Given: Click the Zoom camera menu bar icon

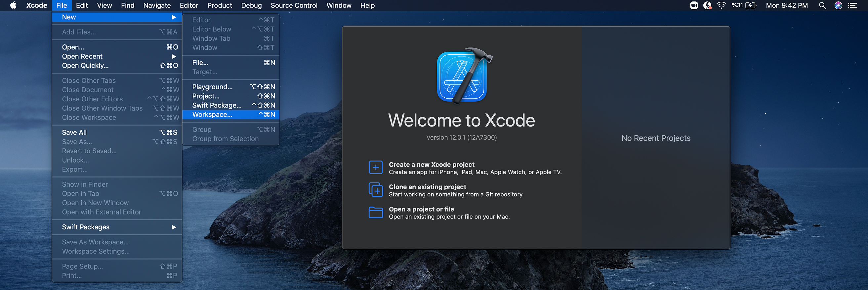Looking at the screenshot, I should (x=694, y=5).
